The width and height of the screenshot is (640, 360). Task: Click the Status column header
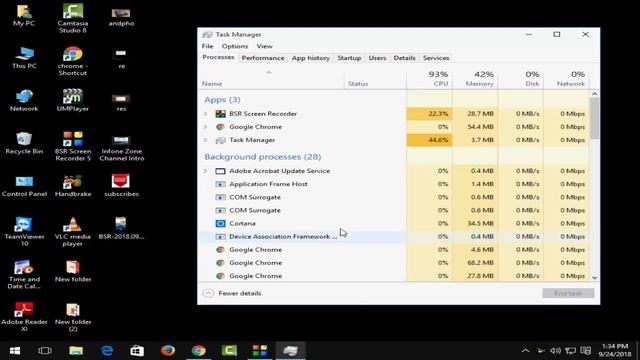pyautogui.click(x=375, y=78)
